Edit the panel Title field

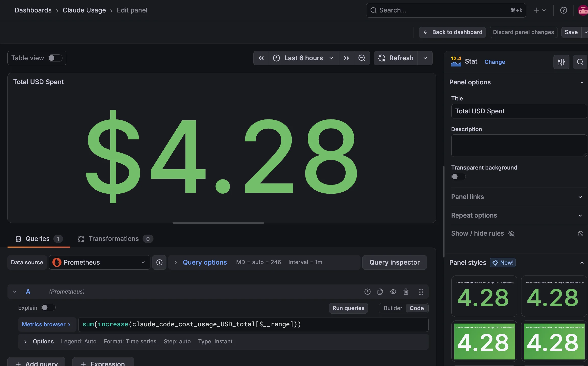click(x=519, y=111)
